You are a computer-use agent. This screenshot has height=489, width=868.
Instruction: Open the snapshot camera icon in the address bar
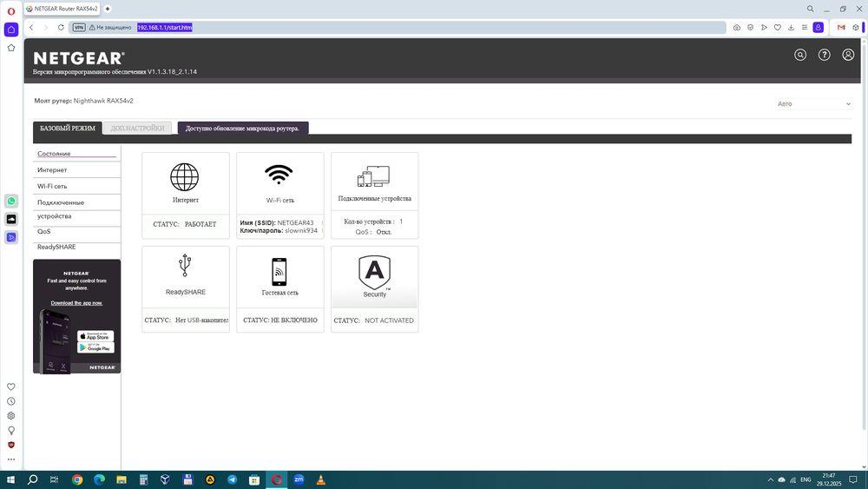(737, 27)
